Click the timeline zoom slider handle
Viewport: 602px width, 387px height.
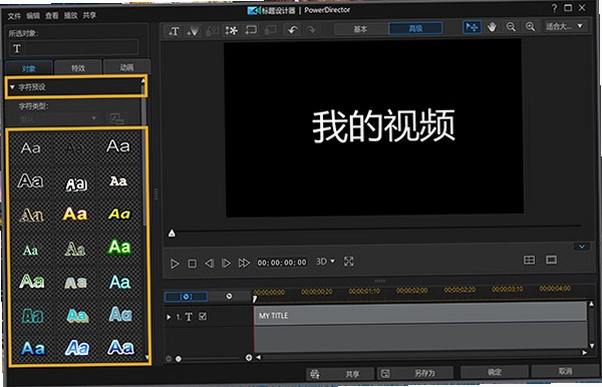(x=178, y=359)
